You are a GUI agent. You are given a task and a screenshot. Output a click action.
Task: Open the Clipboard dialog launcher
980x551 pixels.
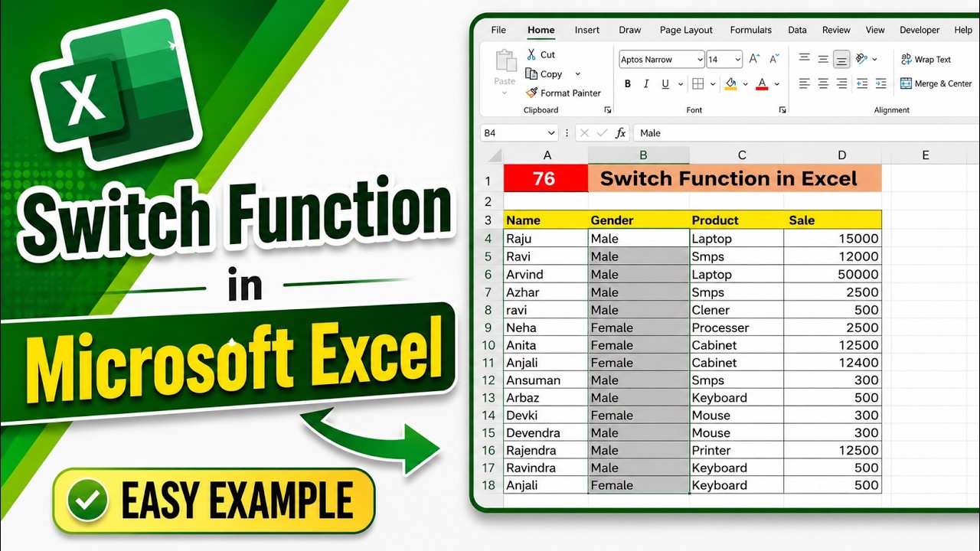pos(608,110)
